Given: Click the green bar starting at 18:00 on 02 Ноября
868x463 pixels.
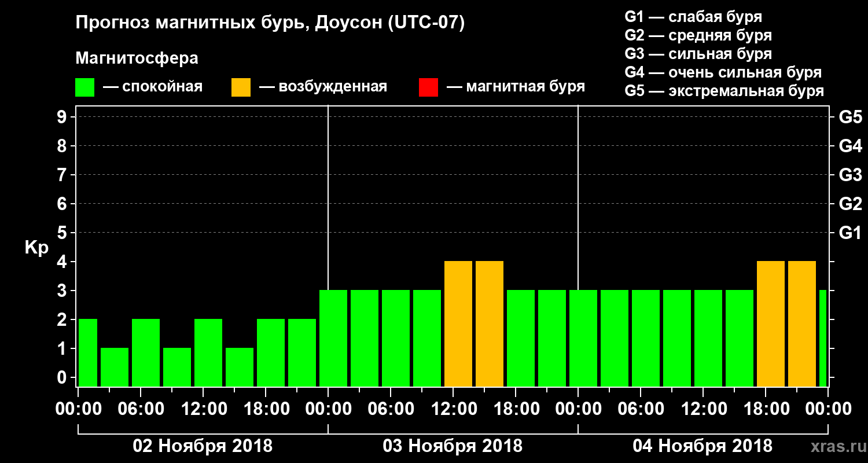Looking at the screenshot, I should (271, 352).
